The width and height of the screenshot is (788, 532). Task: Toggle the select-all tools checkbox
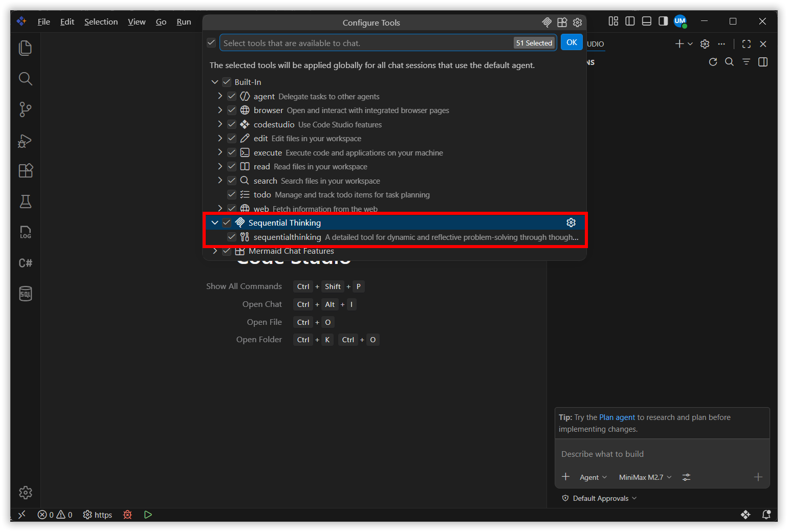pos(211,42)
